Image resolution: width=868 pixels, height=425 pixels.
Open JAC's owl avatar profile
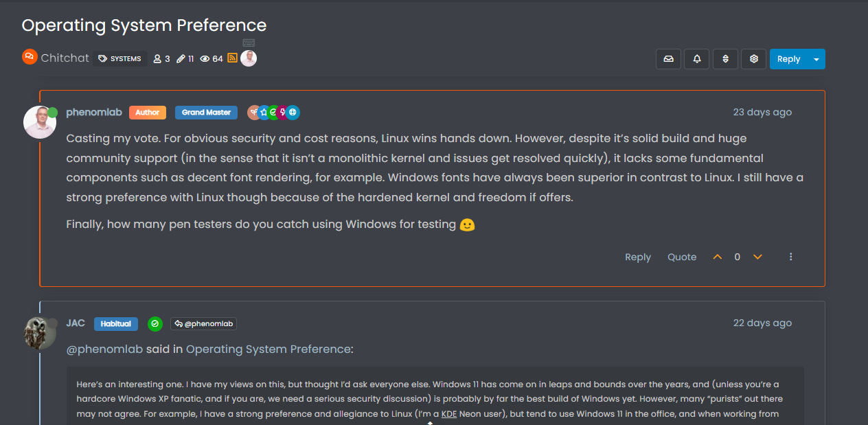(40, 333)
